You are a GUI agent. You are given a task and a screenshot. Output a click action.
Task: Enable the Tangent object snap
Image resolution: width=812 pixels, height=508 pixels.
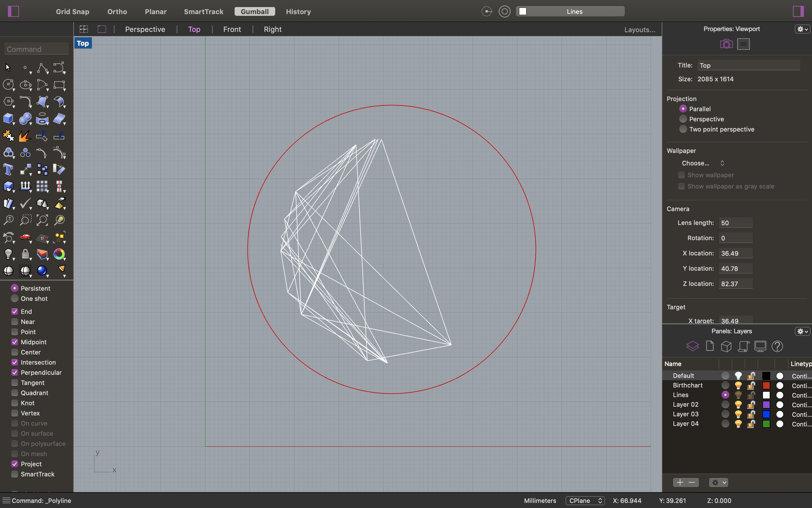[14, 383]
